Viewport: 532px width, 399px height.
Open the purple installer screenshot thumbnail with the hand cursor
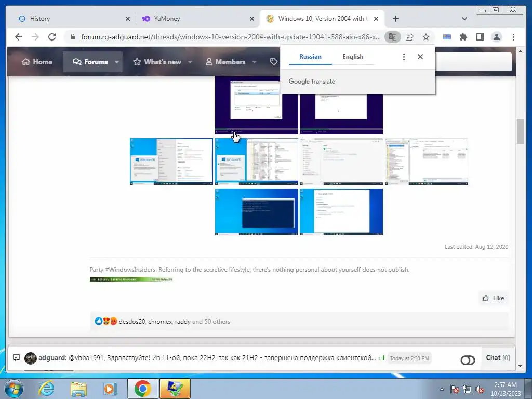pyautogui.click(x=257, y=105)
